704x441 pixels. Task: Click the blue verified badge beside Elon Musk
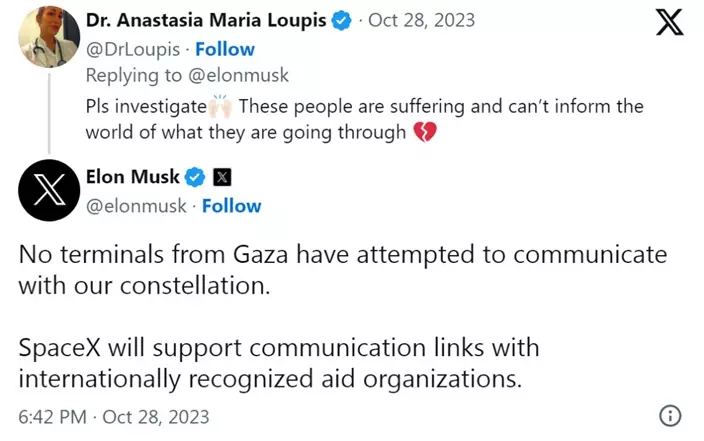pyautogui.click(x=196, y=177)
